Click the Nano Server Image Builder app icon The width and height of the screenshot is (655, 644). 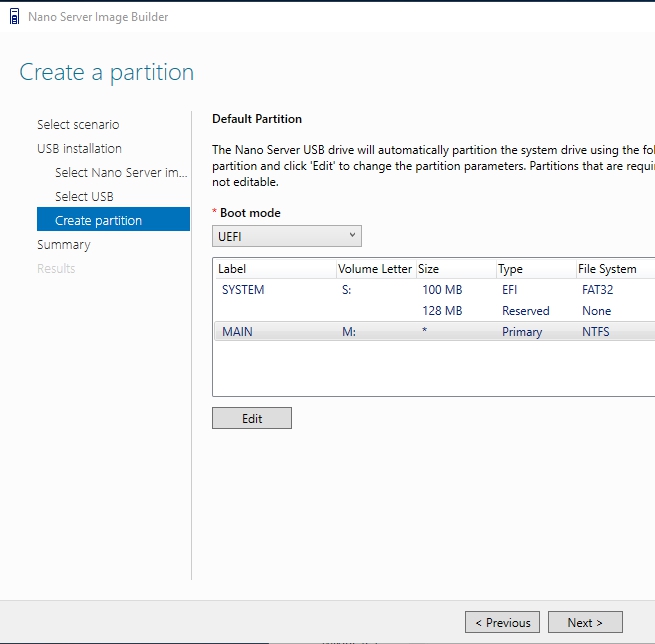(14, 17)
